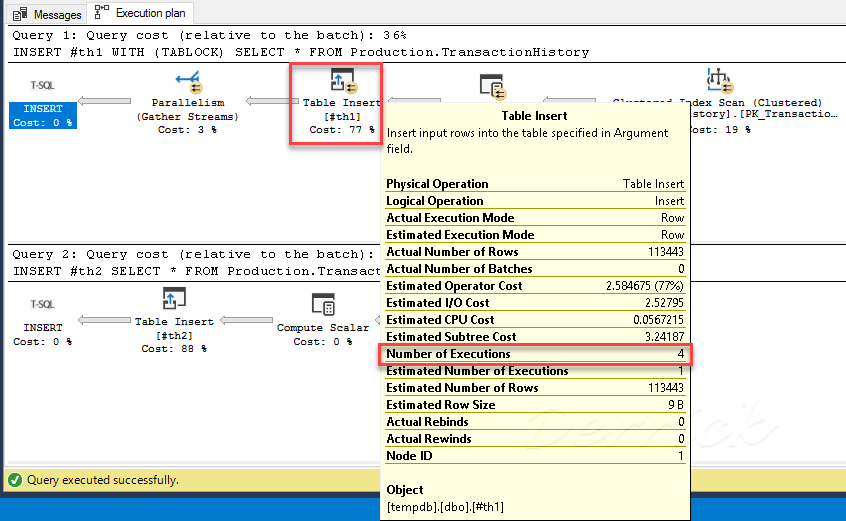Viewport: 846px width, 521px height.
Task: Click the Parallelism Gather Streams operator icon
Action: click(188, 82)
